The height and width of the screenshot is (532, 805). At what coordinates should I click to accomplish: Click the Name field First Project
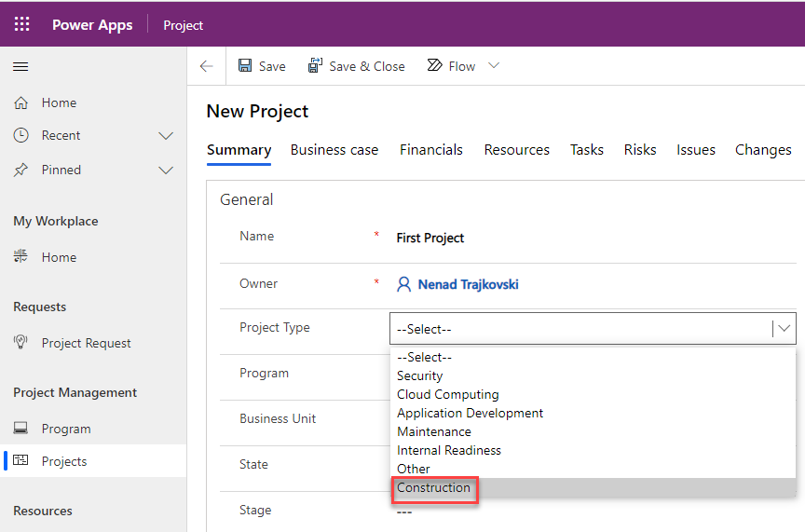(430, 238)
